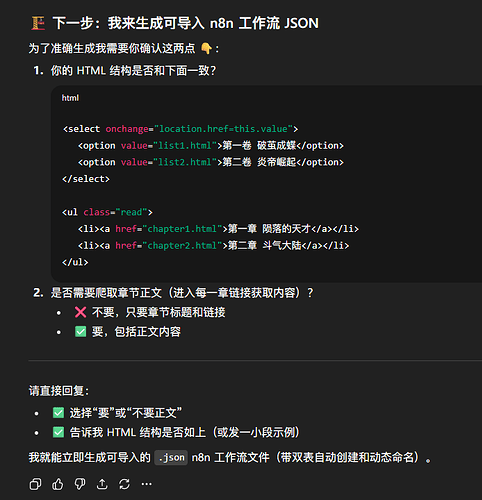Click the heading 下一步:我来生成可导入 n8n 工作流 JSON
Screen dimensions: 482x500
[185, 23]
